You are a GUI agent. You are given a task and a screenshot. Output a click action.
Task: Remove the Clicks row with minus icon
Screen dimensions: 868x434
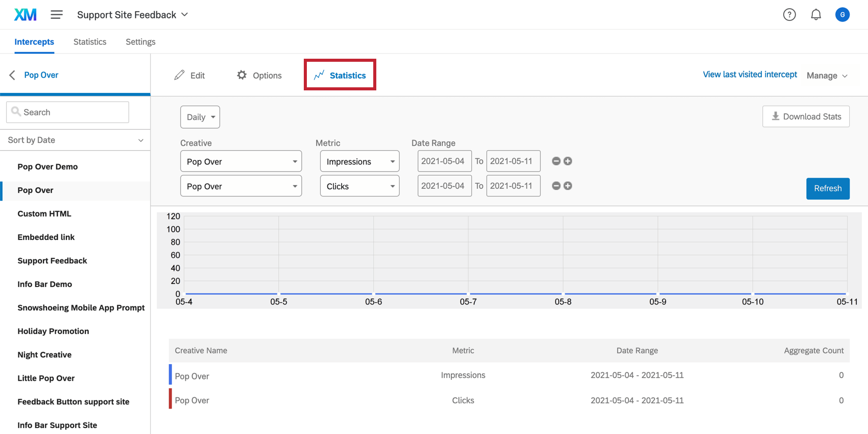[x=557, y=186]
